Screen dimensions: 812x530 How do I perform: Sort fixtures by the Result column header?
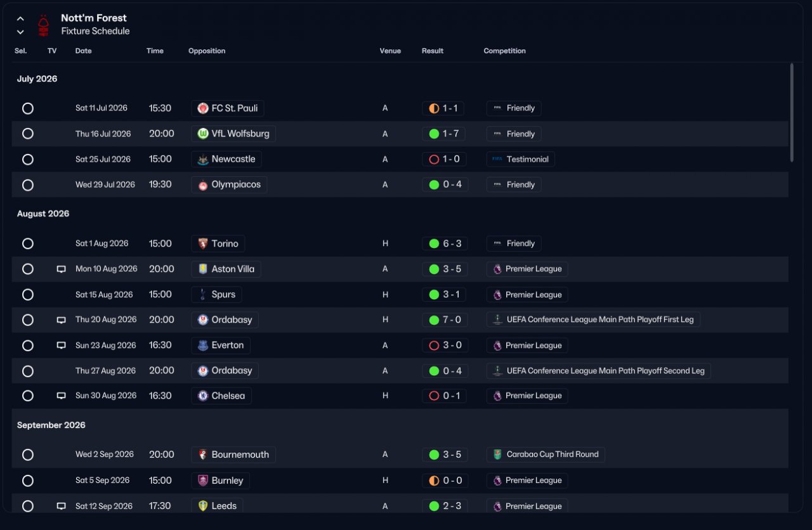[x=433, y=51]
